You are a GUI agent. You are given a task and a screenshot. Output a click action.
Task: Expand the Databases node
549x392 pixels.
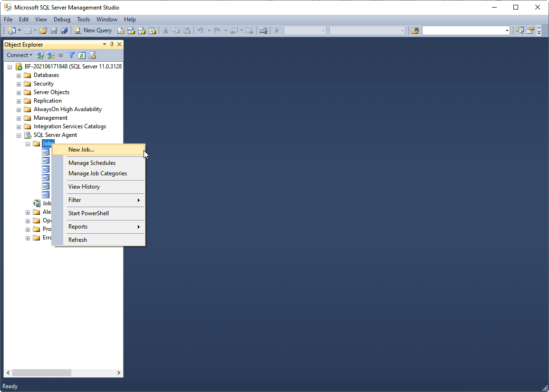[19, 75]
